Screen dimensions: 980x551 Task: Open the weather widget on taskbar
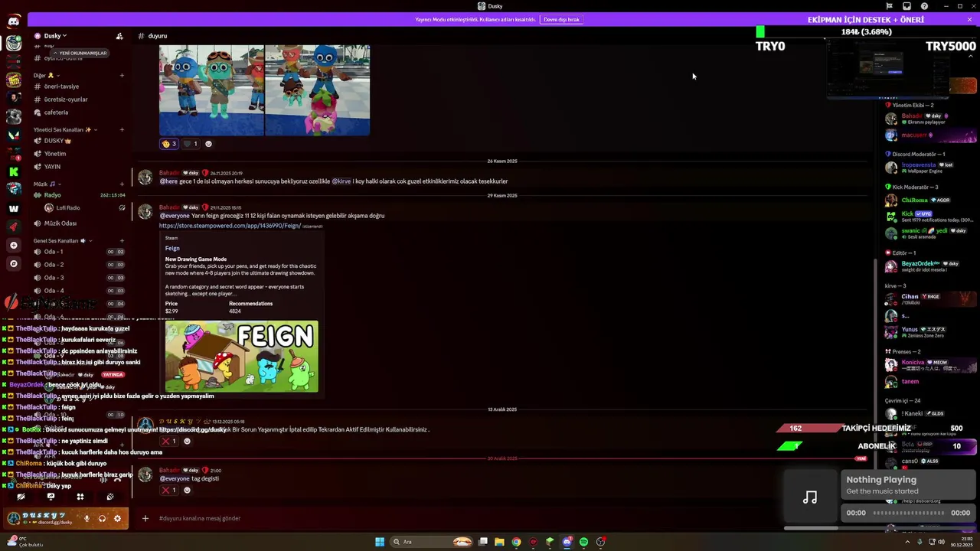pos(24,542)
